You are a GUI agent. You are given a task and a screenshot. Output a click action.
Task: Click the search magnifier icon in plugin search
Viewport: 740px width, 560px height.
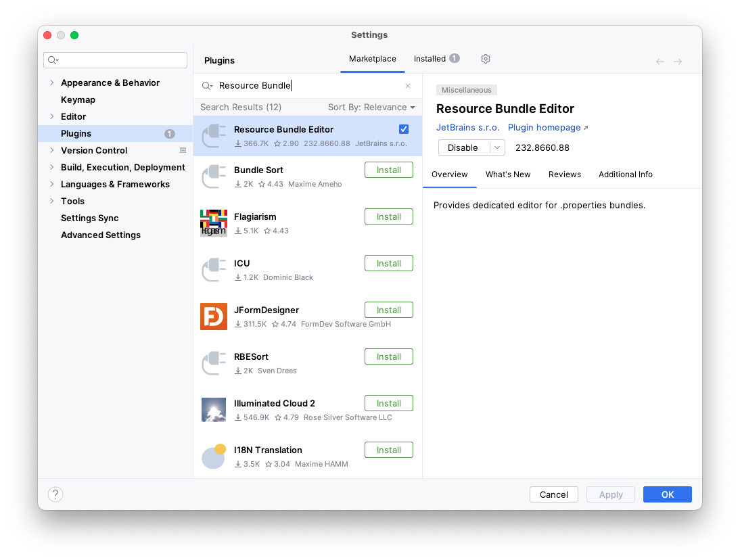click(x=207, y=86)
